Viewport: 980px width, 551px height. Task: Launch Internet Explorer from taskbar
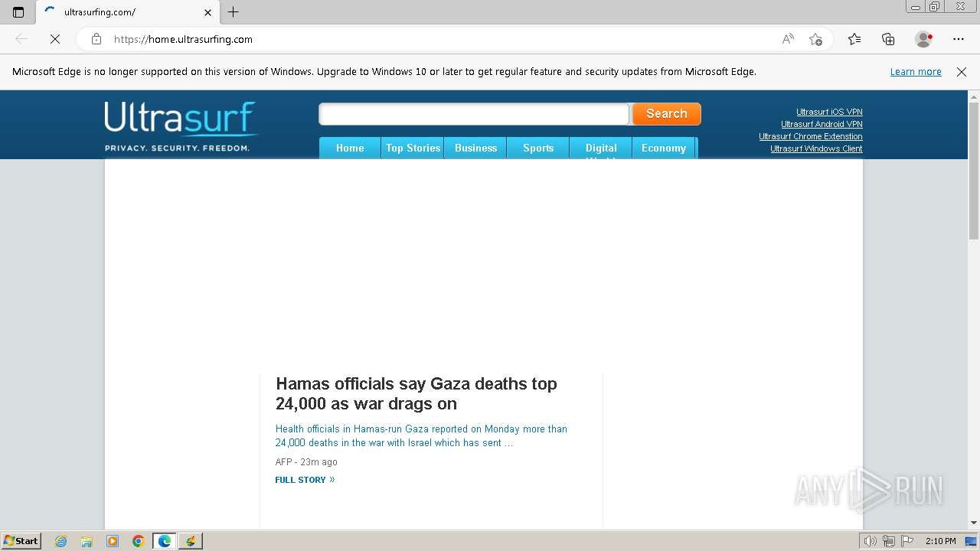click(x=61, y=541)
